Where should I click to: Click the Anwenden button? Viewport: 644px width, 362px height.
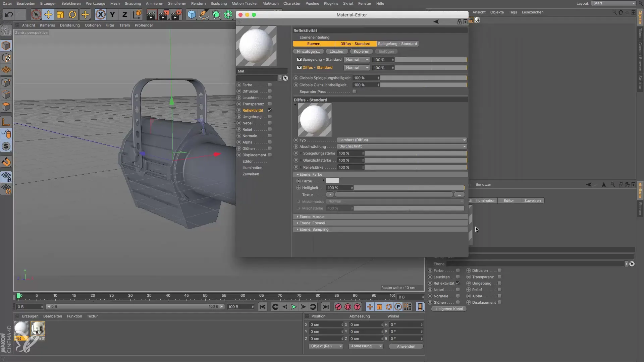406,347
